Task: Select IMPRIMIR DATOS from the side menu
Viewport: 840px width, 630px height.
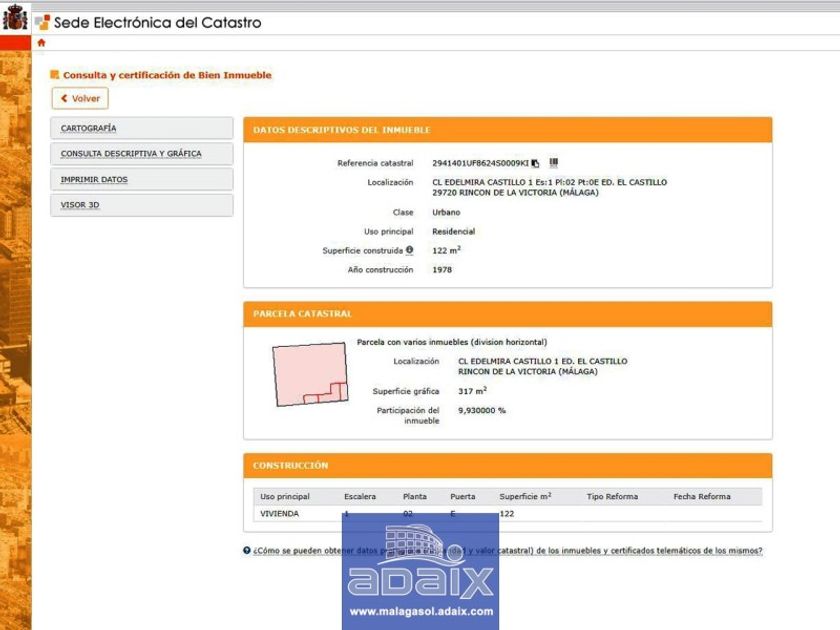Action: [141, 179]
